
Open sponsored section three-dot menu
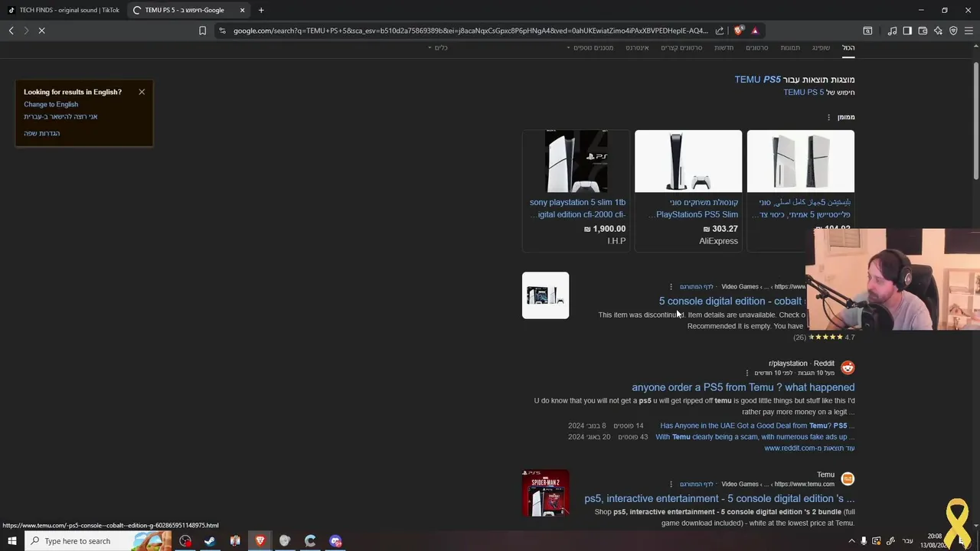coord(828,117)
